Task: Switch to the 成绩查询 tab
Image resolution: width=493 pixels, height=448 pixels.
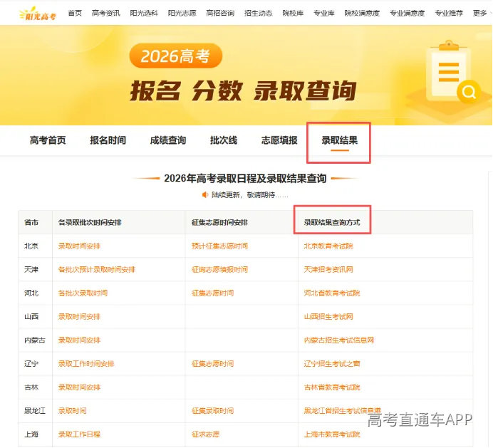Action: [168, 140]
